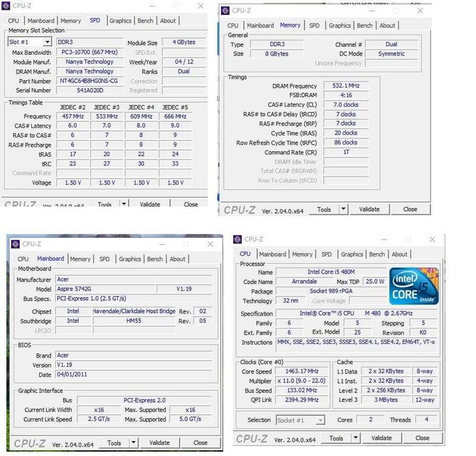Screen dimensions: 476x456
Task: Open SPD tab in Mainboard window
Action: [104, 259]
